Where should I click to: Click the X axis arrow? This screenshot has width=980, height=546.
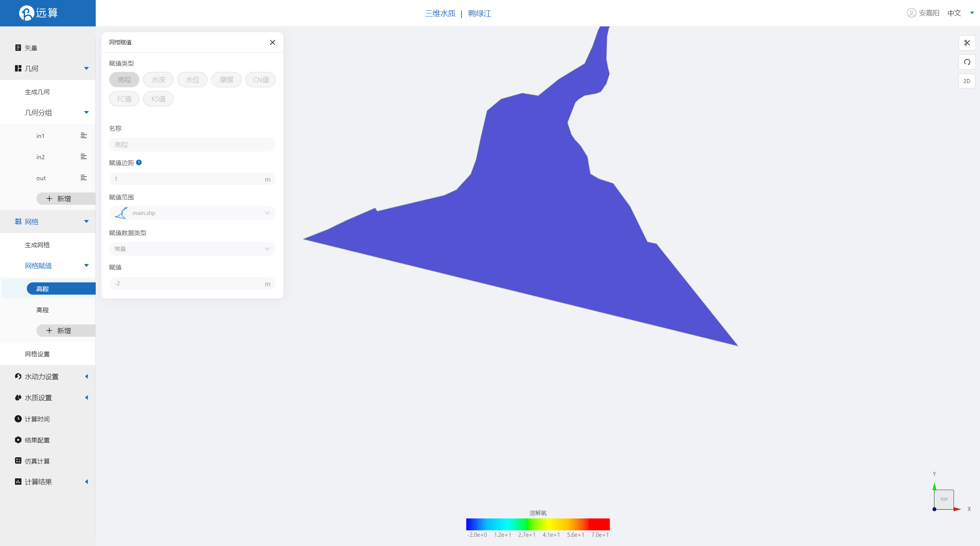coord(957,509)
